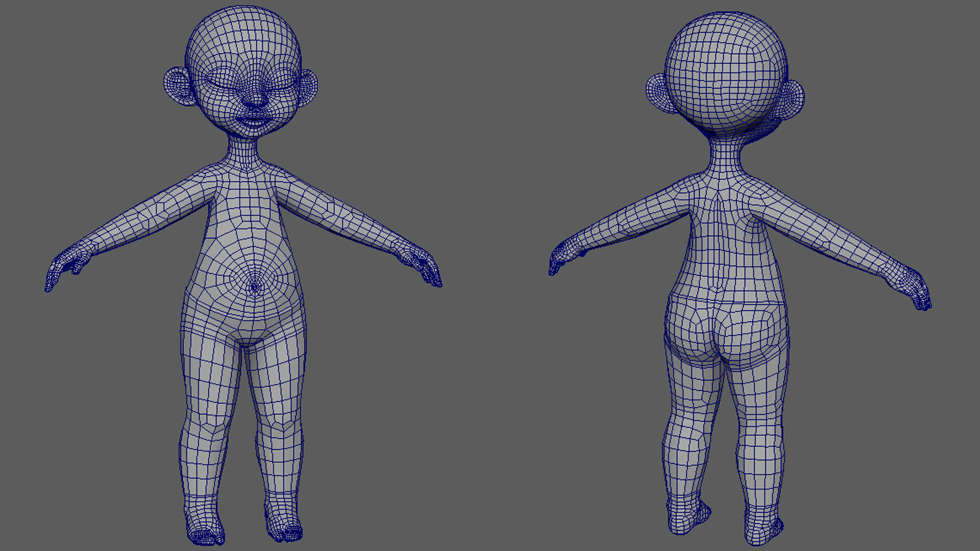Select the front model's neck
The width and height of the screenshot is (980, 551).
(x=244, y=149)
